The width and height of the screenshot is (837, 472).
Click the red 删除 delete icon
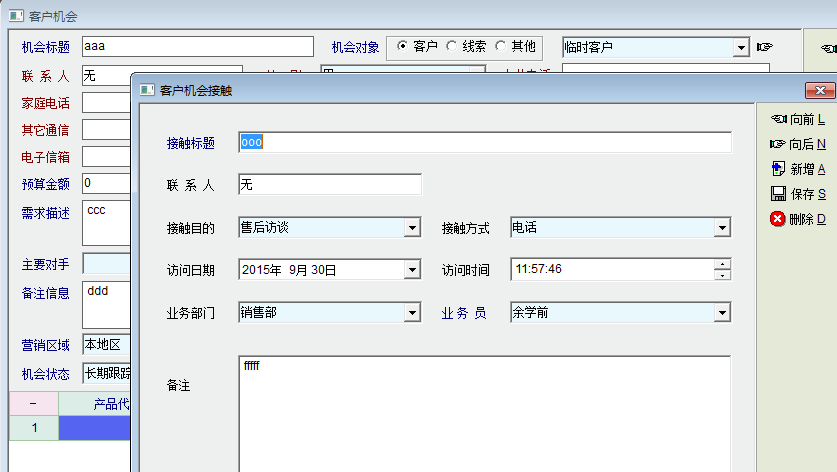[x=778, y=219]
